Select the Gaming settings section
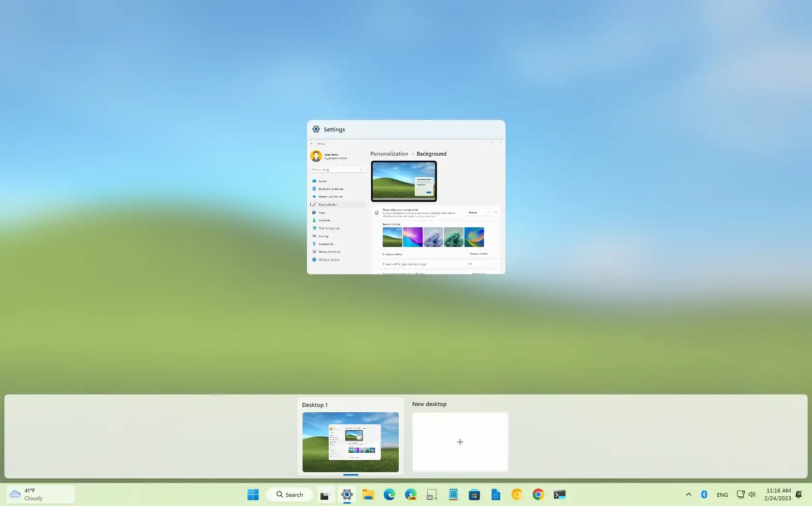The height and width of the screenshot is (506, 812). tap(324, 236)
